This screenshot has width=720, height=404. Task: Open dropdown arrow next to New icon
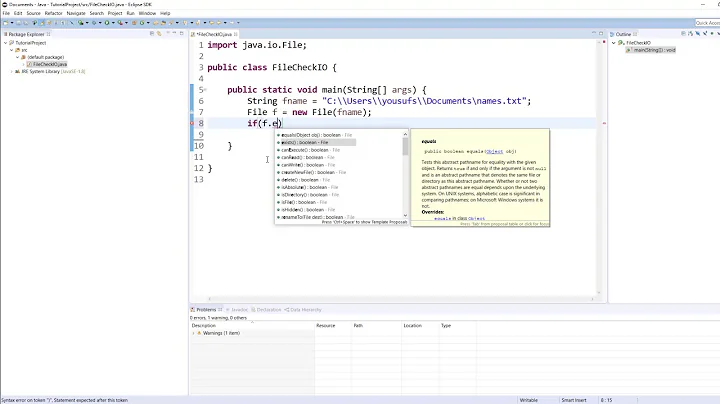tap(12, 22)
